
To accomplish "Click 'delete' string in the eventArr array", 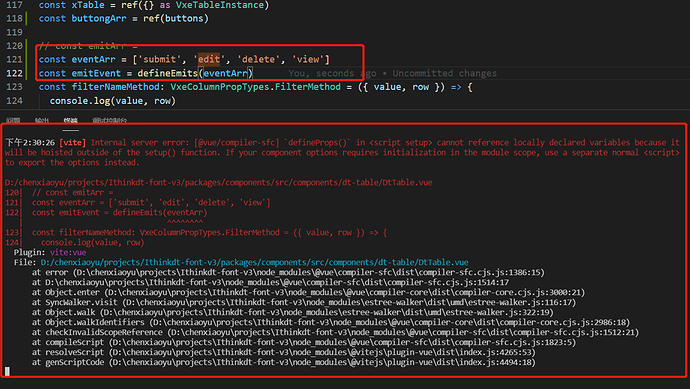I will coord(259,59).
